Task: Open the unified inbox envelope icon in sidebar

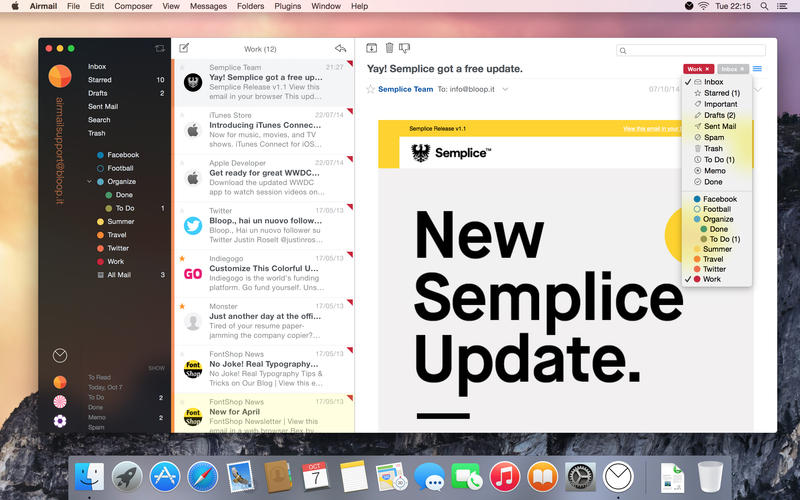Action: coord(60,355)
